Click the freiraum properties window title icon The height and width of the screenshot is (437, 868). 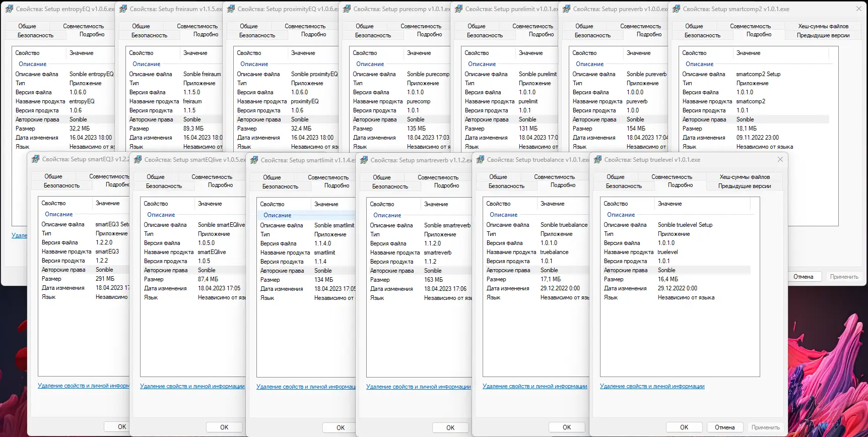pos(123,9)
